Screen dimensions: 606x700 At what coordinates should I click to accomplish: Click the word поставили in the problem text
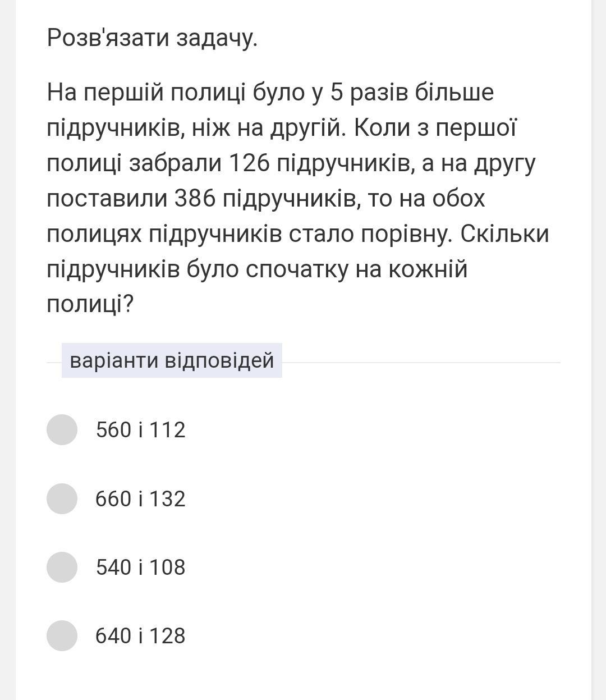[x=107, y=199]
